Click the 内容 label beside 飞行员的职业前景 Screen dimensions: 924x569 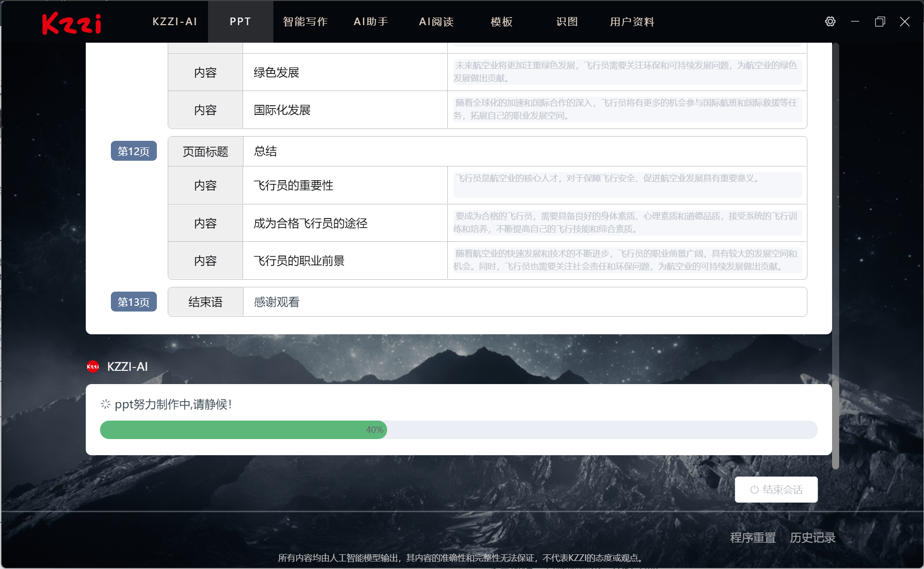click(206, 260)
